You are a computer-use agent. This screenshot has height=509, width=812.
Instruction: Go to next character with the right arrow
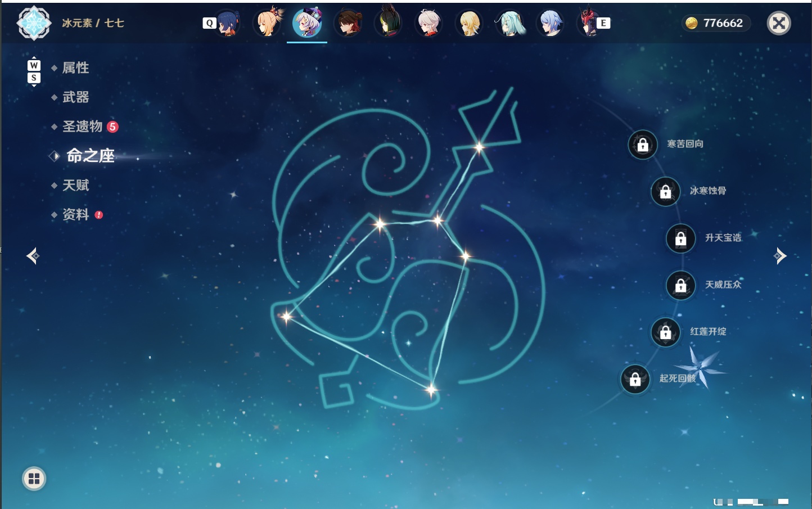pos(780,256)
